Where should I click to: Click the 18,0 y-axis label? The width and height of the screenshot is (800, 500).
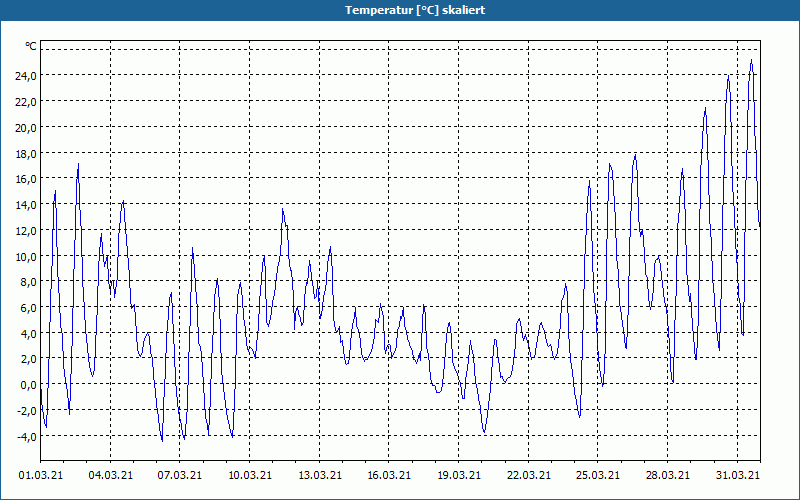pyautogui.click(x=26, y=153)
